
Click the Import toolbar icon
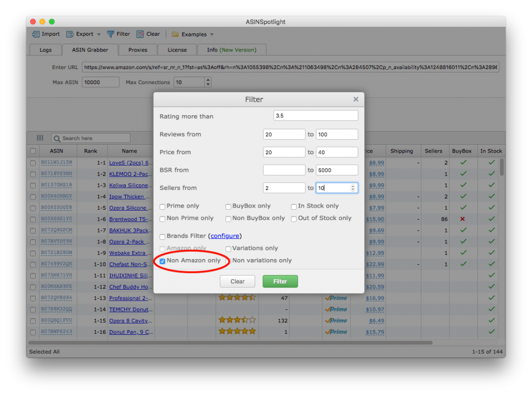(36, 34)
